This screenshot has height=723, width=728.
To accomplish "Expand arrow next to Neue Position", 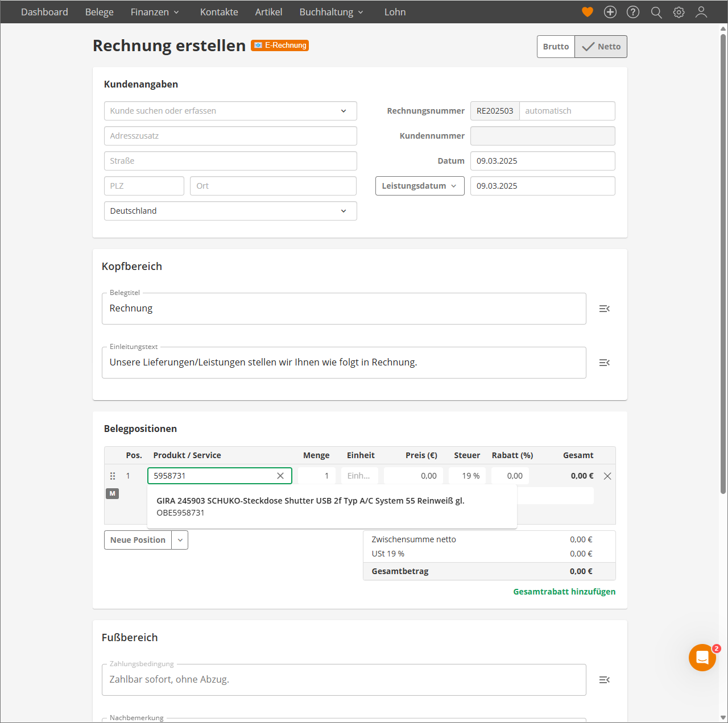I will pos(180,540).
